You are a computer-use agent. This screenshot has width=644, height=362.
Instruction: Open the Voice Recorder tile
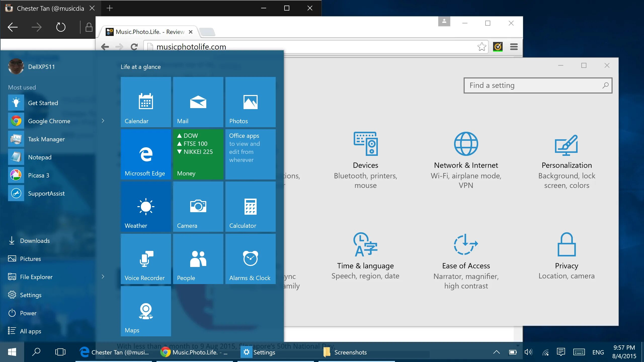(146, 259)
